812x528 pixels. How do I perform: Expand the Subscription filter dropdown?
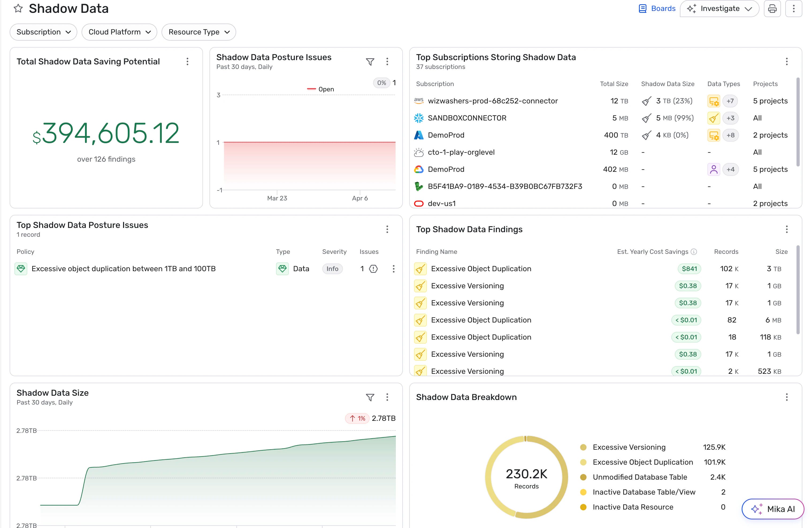coord(43,32)
